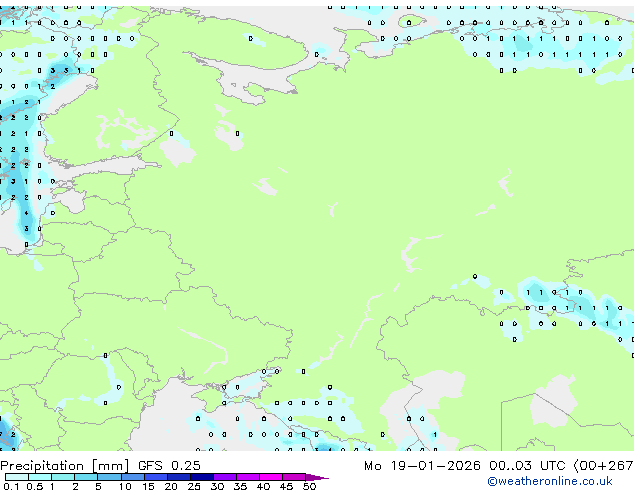The height and width of the screenshot is (490, 634).
Task: Click the '20' legend scale label
Action: click(171, 486)
